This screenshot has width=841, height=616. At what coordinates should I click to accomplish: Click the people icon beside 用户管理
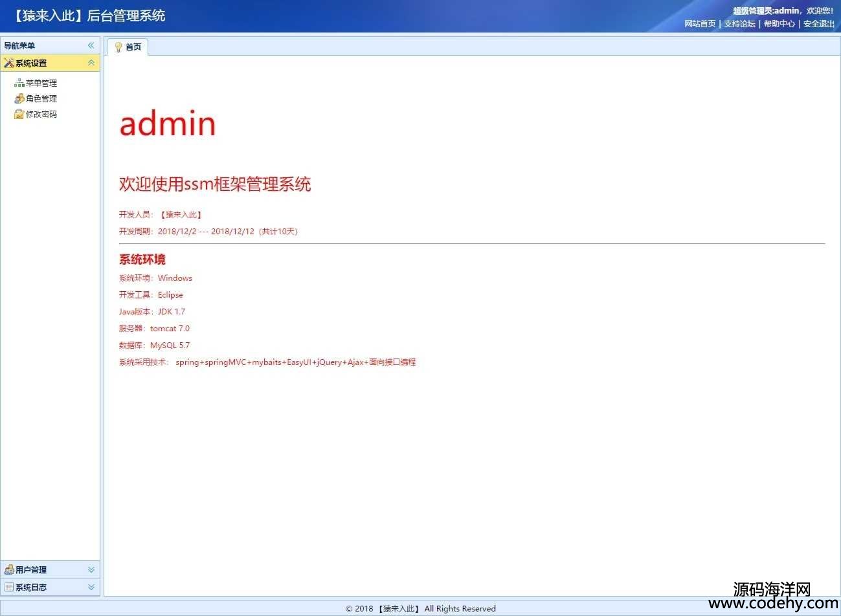[9, 569]
